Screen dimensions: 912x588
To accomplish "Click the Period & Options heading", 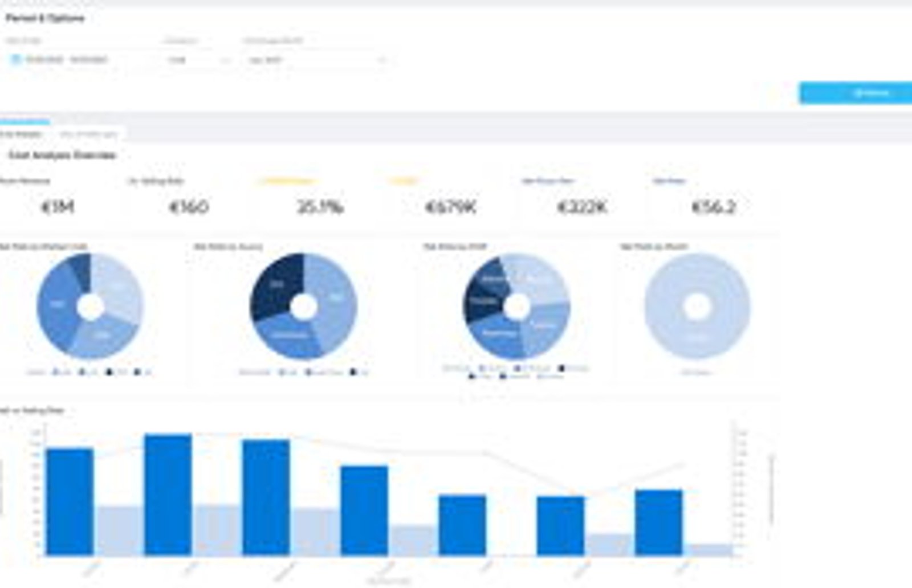I will pos(45,18).
